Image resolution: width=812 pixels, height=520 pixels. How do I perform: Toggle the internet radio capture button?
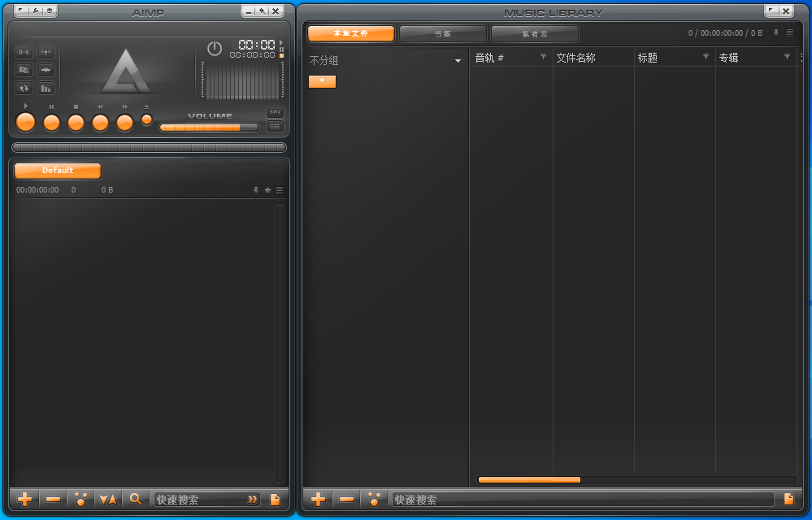[x=46, y=52]
